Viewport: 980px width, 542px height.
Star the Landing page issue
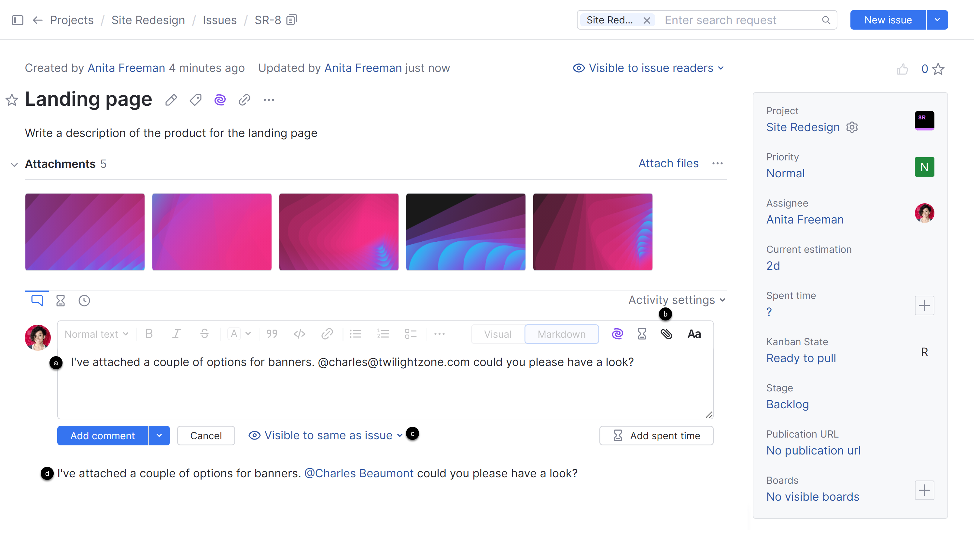(x=12, y=100)
